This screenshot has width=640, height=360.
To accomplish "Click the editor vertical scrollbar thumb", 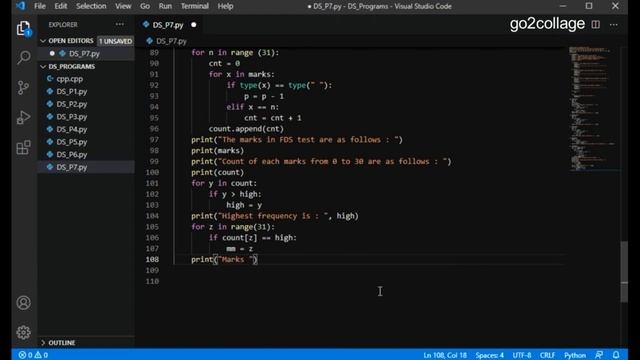I will 624,271.
